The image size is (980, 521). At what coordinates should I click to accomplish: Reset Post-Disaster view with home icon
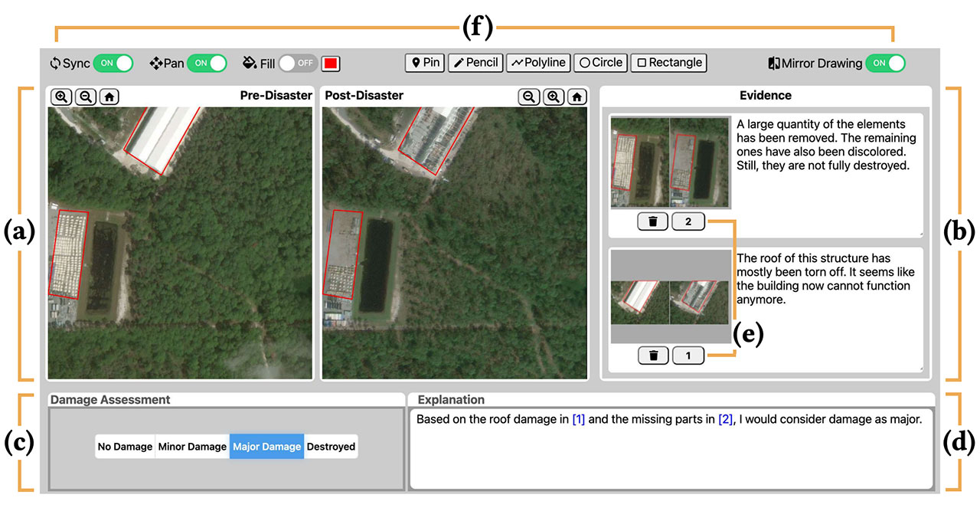click(577, 97)
